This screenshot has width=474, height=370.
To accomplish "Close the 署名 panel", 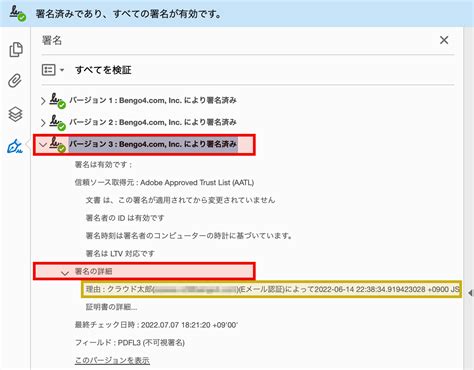I will point(444,40).
